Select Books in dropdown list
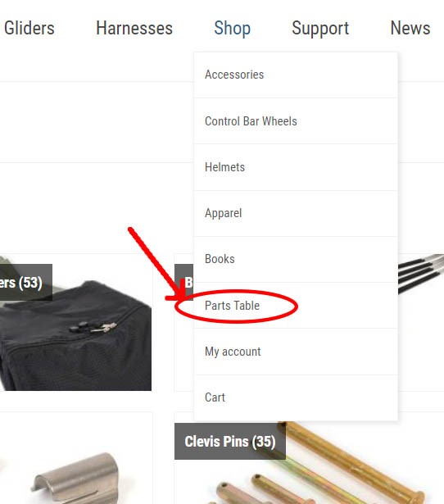 [x=296, y=259]
